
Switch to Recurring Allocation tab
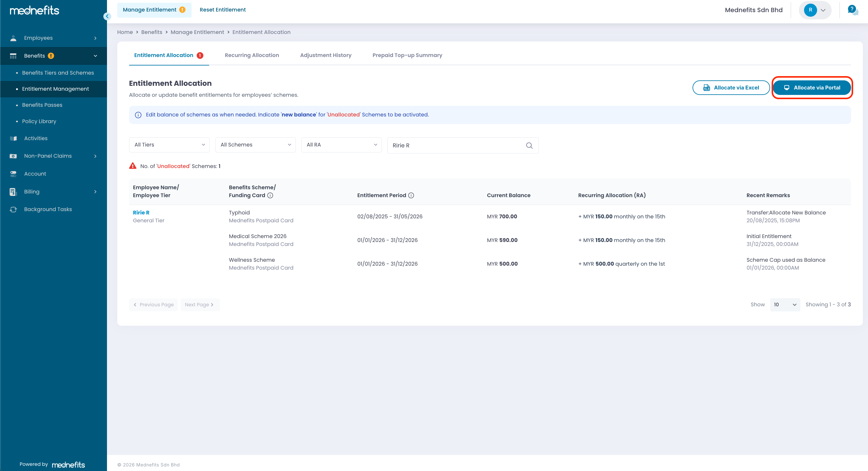[252, 55]
